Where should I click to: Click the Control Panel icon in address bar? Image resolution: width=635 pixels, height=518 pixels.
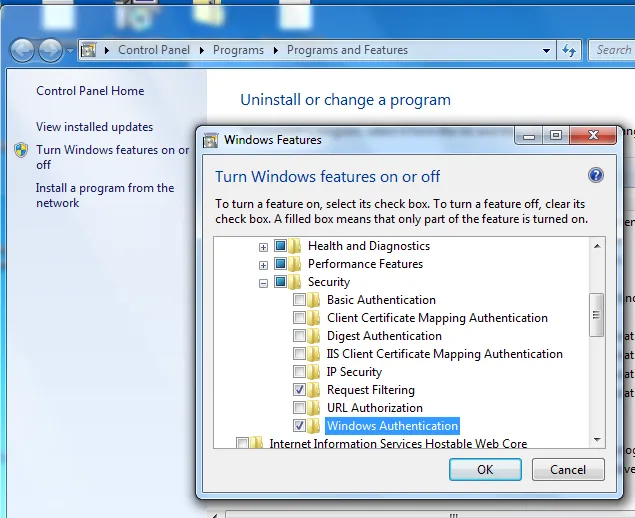pyautogui.click(x=88, y=50)
